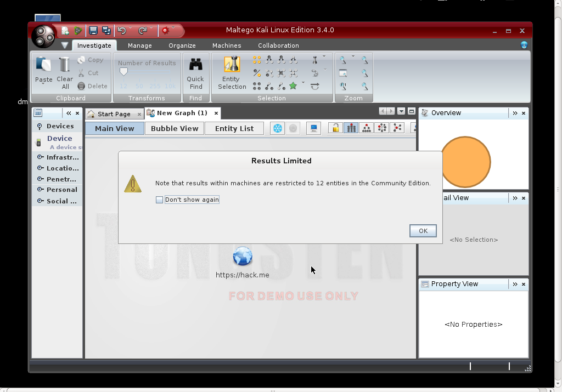Undo the last action
This screenshot has width=562, height=392.
122,31
